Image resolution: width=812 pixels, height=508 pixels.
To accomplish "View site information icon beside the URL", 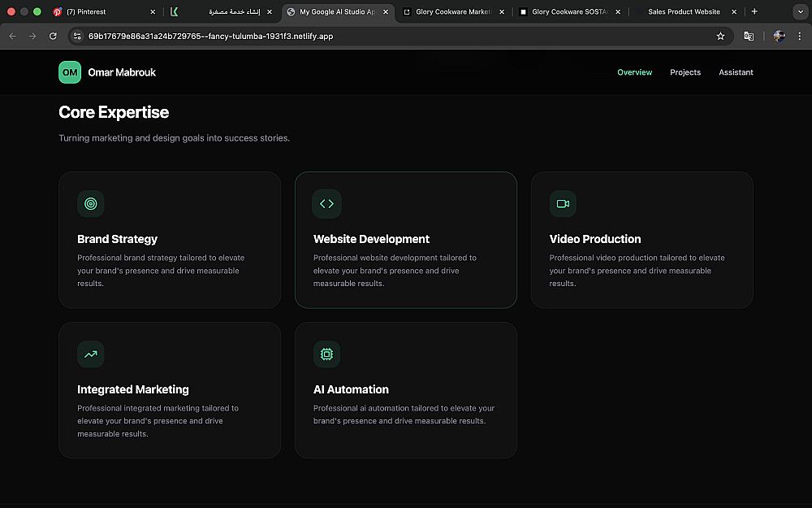I will pos(77,37).
